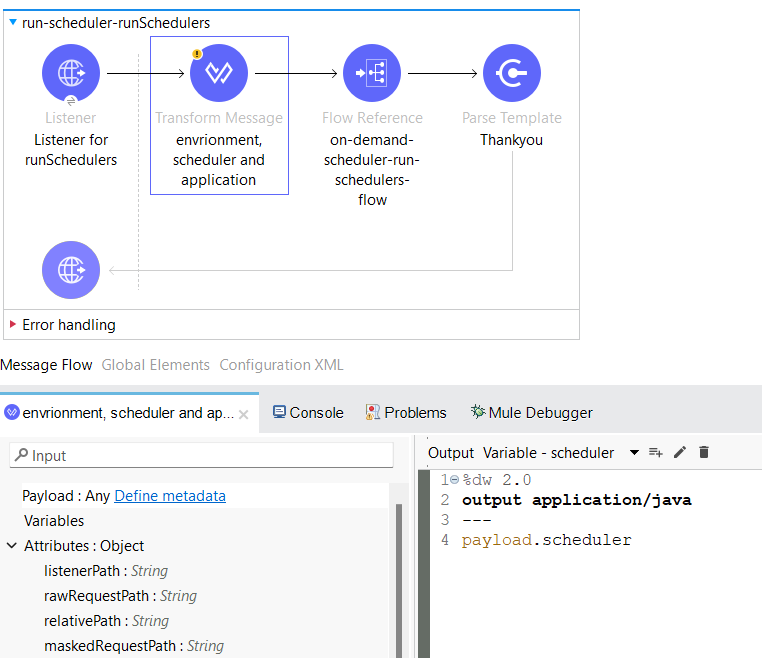Delete output target using trash icon
The width and height of the screenshot is (762, 658).
tap(704, 453)
